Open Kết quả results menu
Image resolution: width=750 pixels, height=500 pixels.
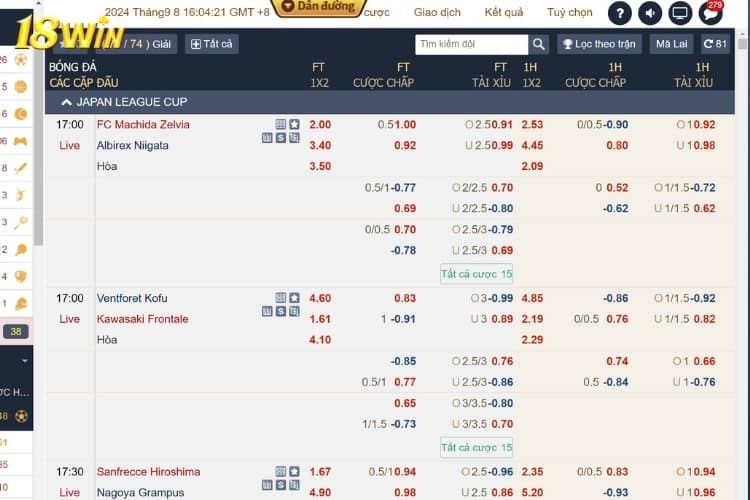coord(504,12)
